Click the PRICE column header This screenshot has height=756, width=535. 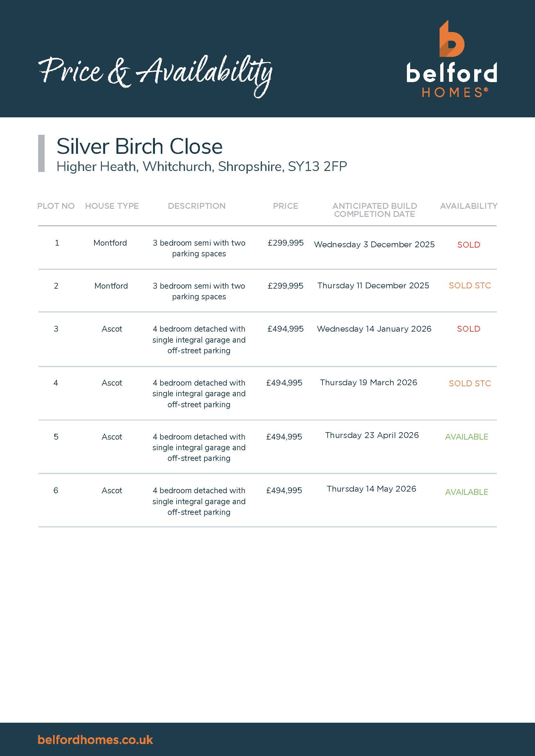(285, 206)
